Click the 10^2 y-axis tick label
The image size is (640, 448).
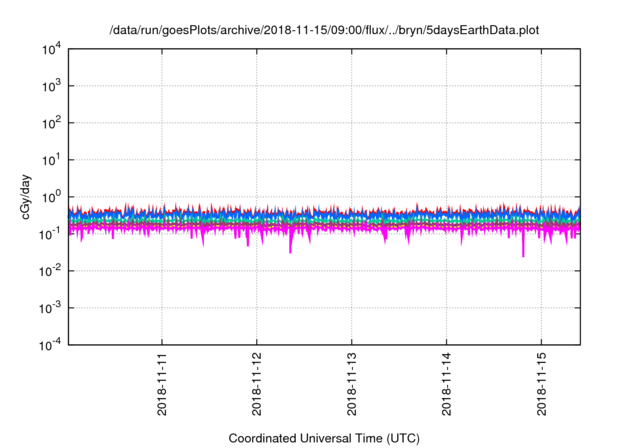pyautogui.click(x=51, y=123)
